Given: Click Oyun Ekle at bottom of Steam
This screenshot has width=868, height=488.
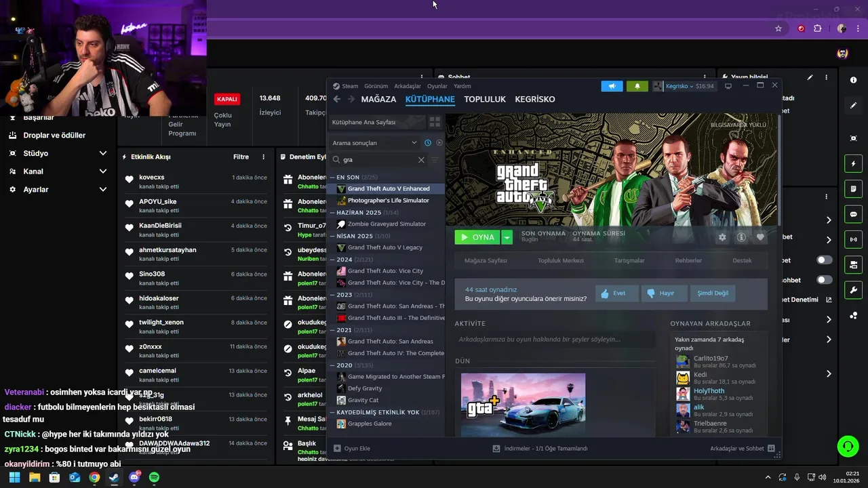Looking at the screenshot, I should click(x=352, y=449).
